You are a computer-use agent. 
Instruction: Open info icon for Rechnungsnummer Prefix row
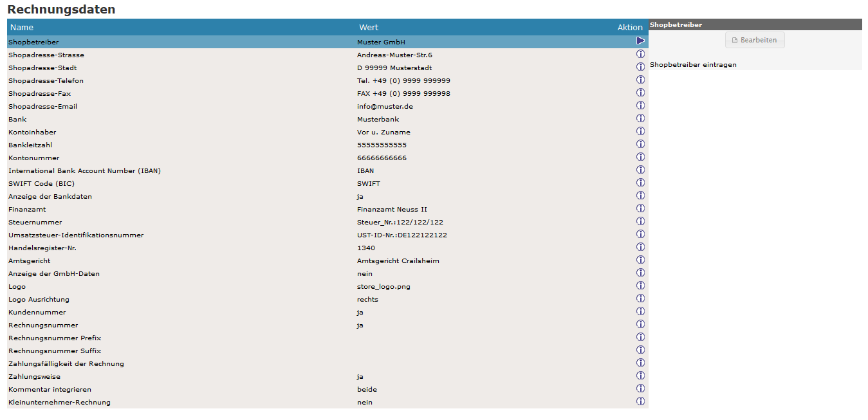click(x=640, y=337)
